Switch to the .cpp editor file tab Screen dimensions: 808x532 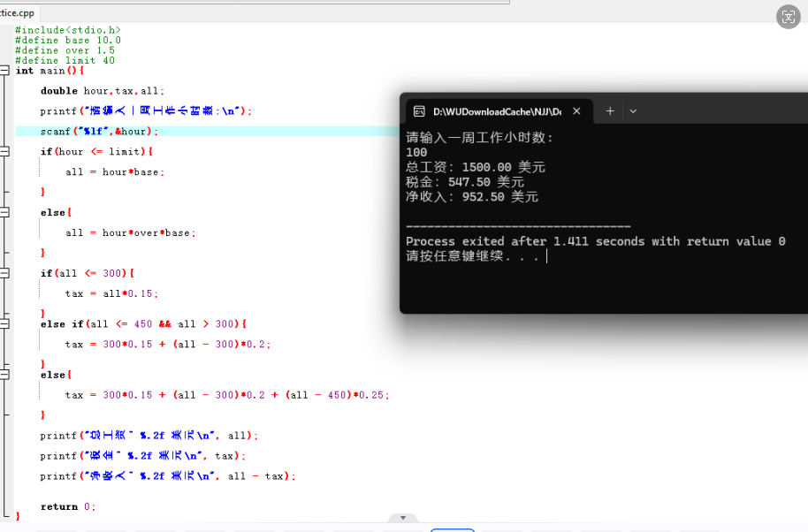pyautogui.click(x=18, y=13)
